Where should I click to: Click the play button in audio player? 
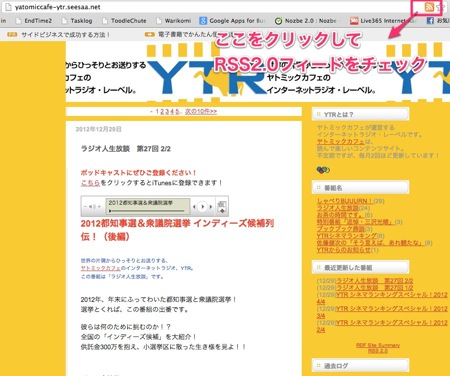point(202,207)
